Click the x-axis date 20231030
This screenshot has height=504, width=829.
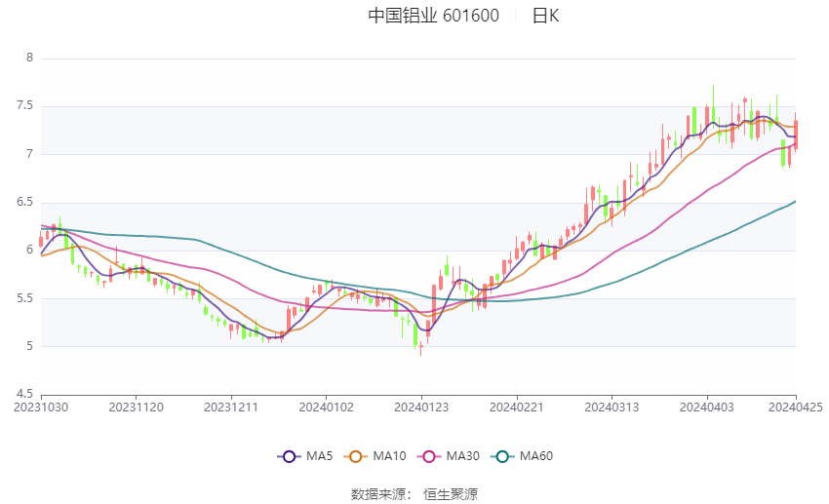point(41,407)
